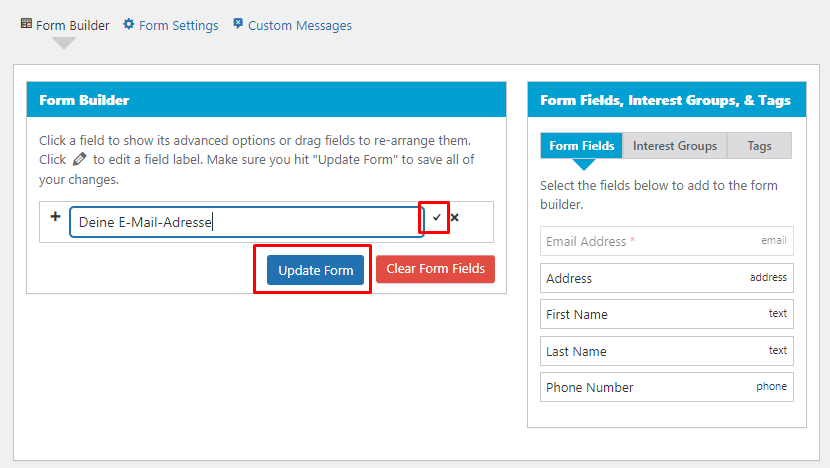Switch to the Tags tab
The width and height of the screenshot is (830, 468).
click(x=760, y=146)
